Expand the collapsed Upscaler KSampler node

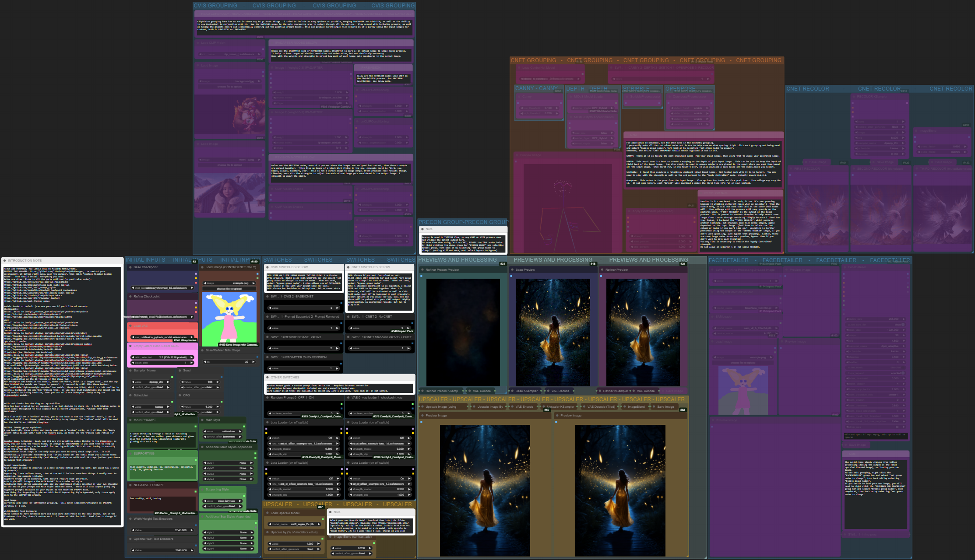(545, 407)
